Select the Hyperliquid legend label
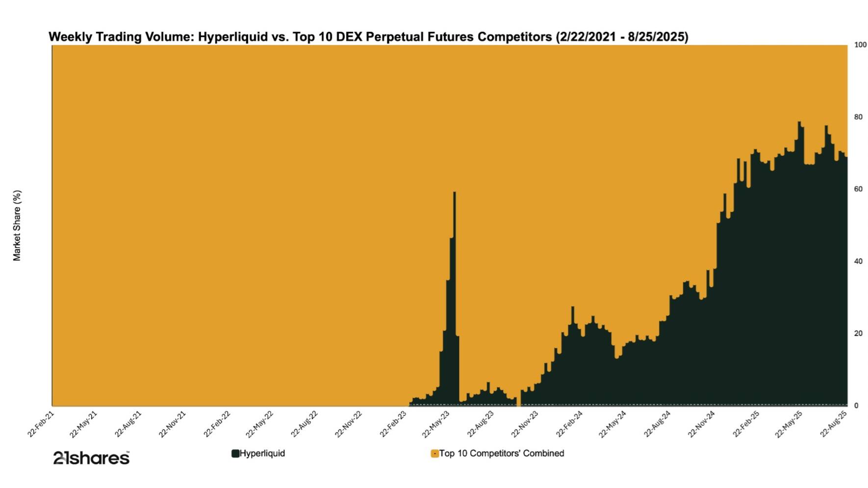868x488 pixels. [x=262, y=454]
